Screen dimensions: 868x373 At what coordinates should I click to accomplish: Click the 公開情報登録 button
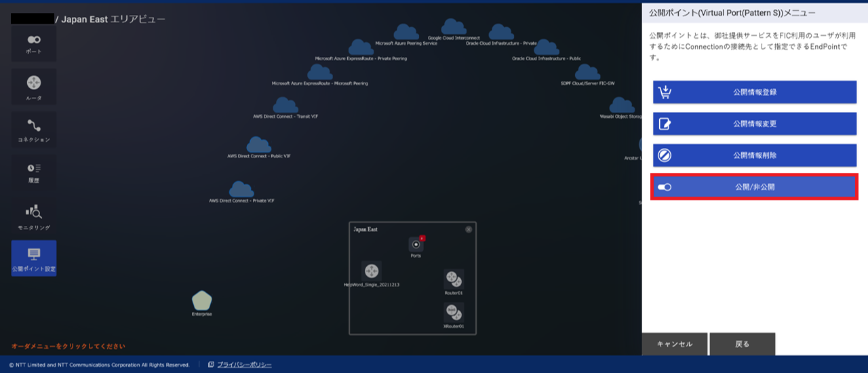point(755,92)
